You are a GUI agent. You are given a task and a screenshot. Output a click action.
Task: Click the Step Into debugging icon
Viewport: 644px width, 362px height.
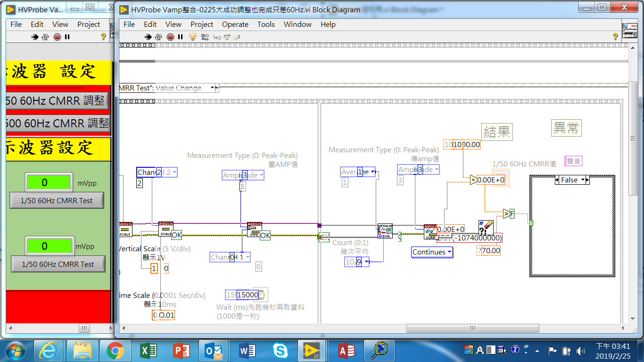pos(217,37)
